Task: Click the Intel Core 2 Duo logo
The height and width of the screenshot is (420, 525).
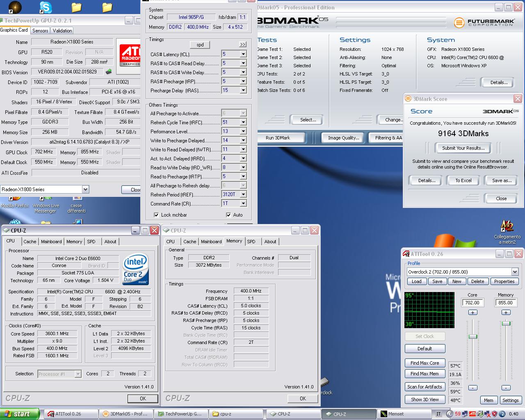Action: 135,269
